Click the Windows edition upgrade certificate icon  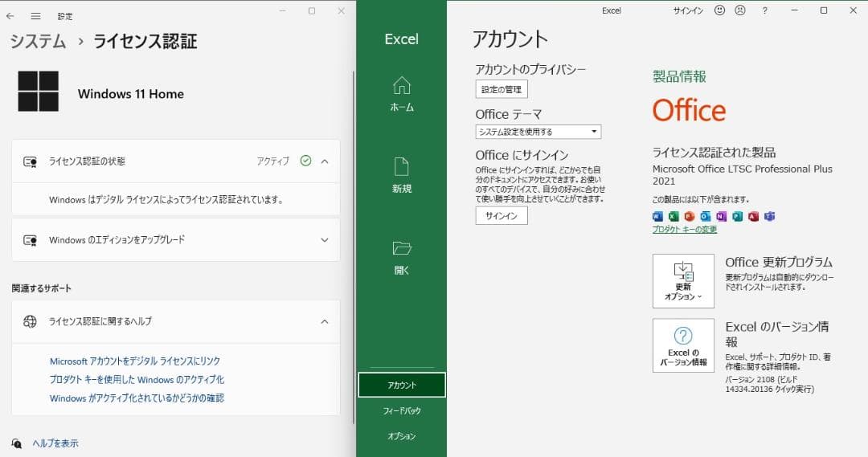(x=30, y=240)
